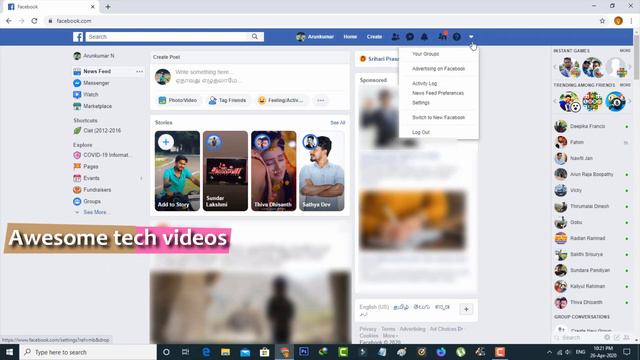Open File Explorer from taskbar
The height and width of the screenshot is (360, 640).
click(x=225, y=352)
